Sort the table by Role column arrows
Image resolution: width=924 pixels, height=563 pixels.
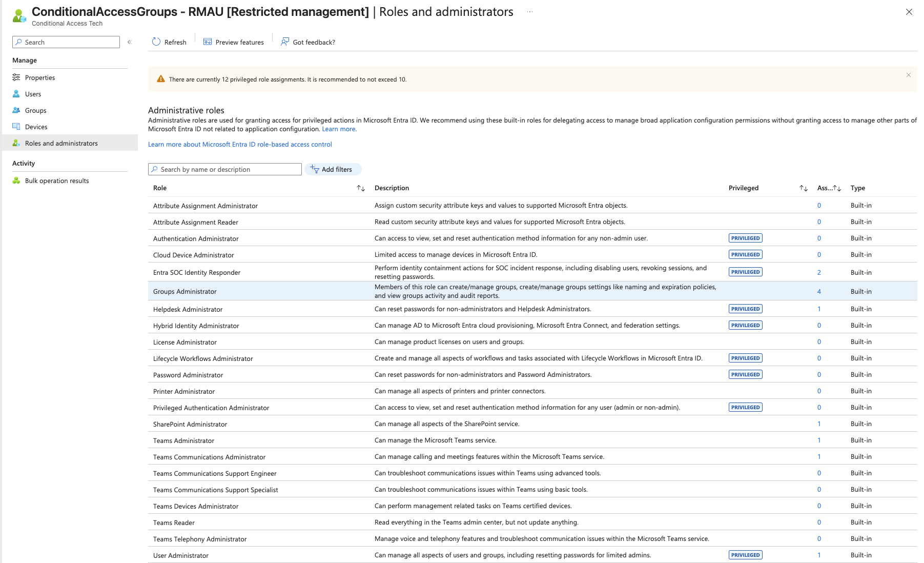[x=361, y=188]
